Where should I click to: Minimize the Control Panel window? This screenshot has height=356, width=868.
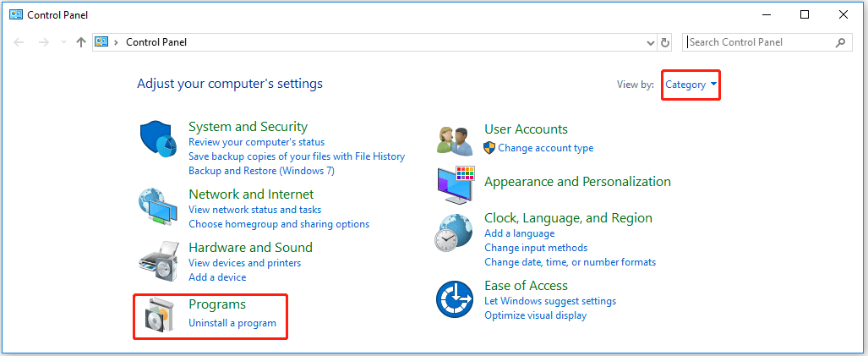coord(766,15)
